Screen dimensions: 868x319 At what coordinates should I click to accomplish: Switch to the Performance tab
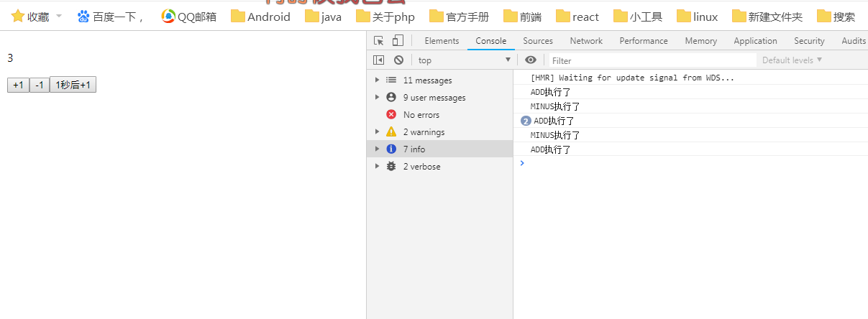coord(644,41)
